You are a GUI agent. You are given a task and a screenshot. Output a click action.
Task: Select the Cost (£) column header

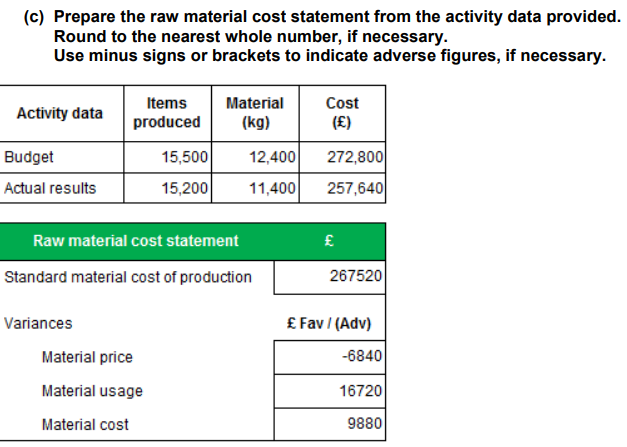pos(342,113)
